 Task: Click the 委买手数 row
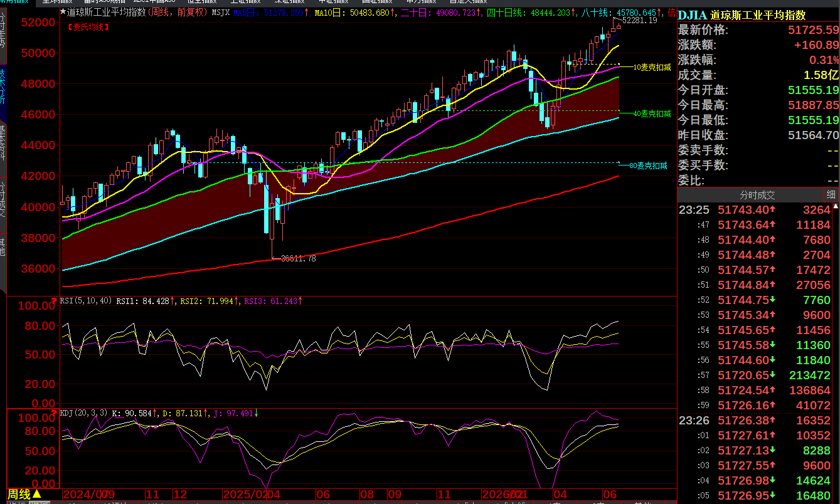[758, 165]
